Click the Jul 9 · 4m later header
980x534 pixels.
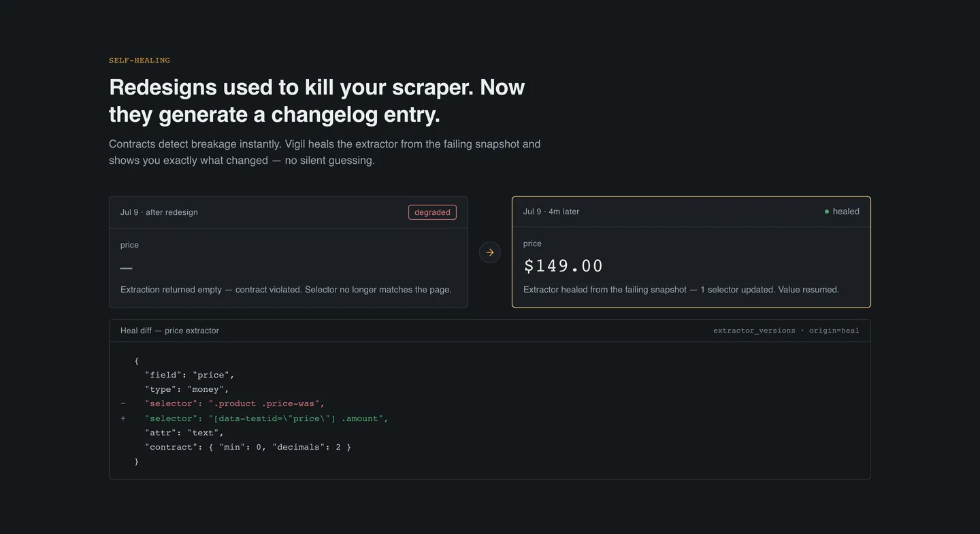[x=551, y=212]
